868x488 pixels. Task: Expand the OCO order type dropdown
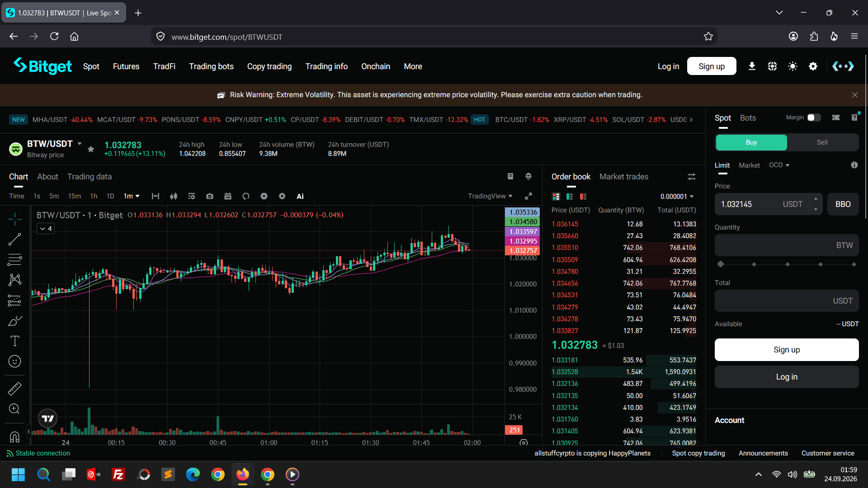[x=779, y=165]
